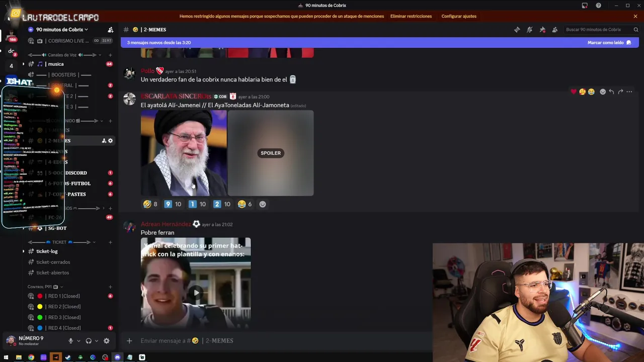This screenshot has width=644, height=362.
Task: Open pinned messages icon
Action: (x=542, y=30)
